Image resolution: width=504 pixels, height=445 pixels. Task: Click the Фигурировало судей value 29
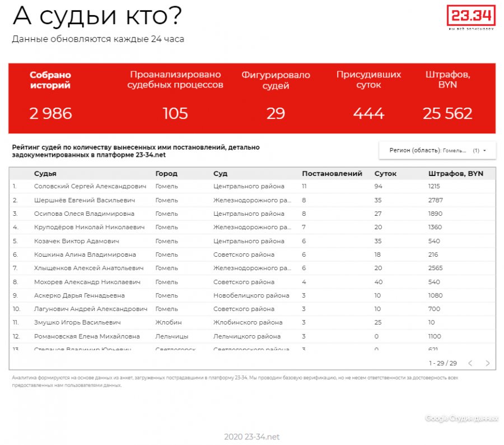pos(276,114)
